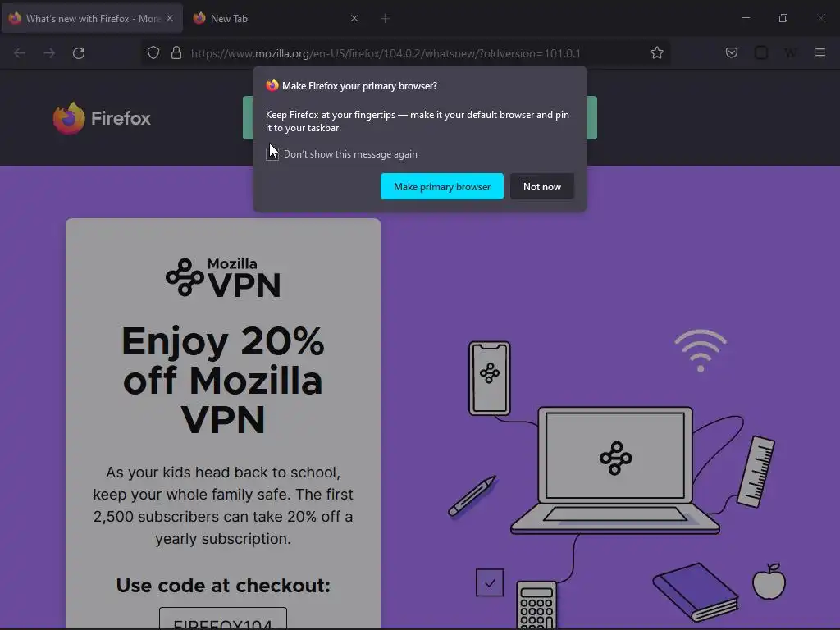
Task: Dismiss the prompt with Not now
Action: click(x=542, y=186)
